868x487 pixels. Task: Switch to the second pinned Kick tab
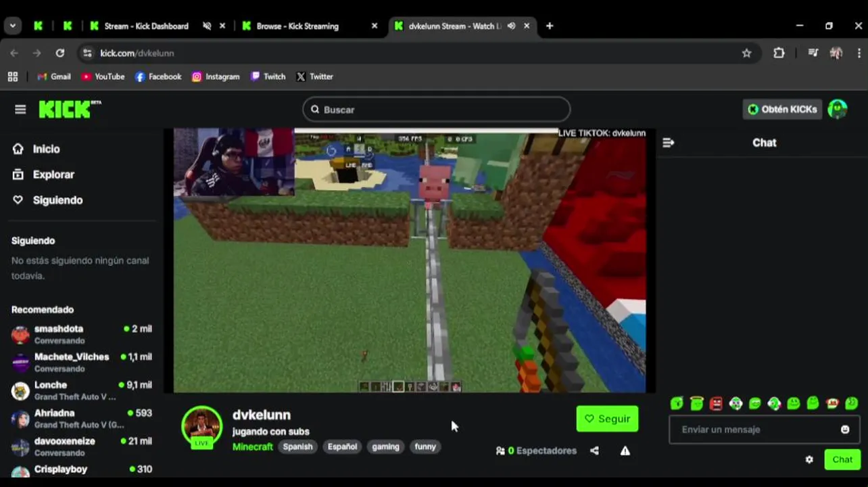68,26
